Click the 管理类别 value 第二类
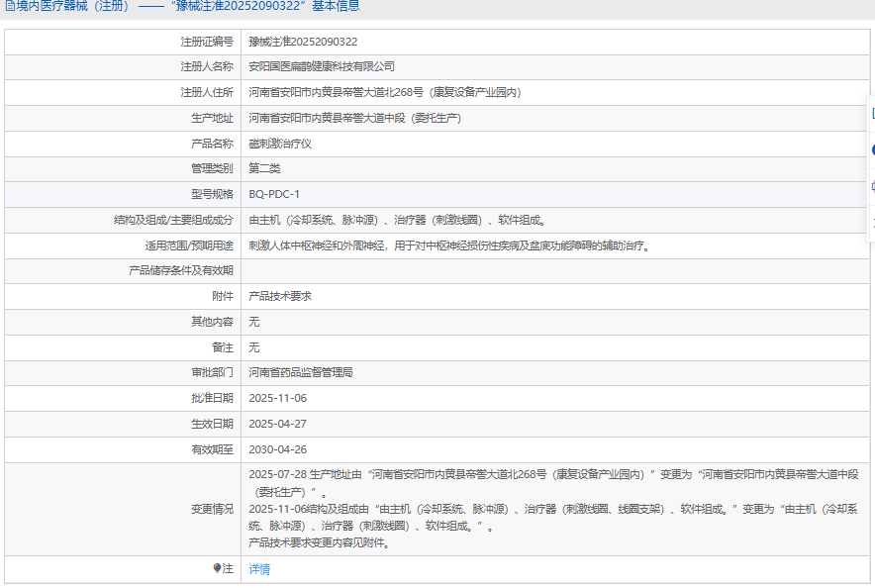Image resolution: width=875 pixels, height=588 pixels. click(x=264, y=168)
